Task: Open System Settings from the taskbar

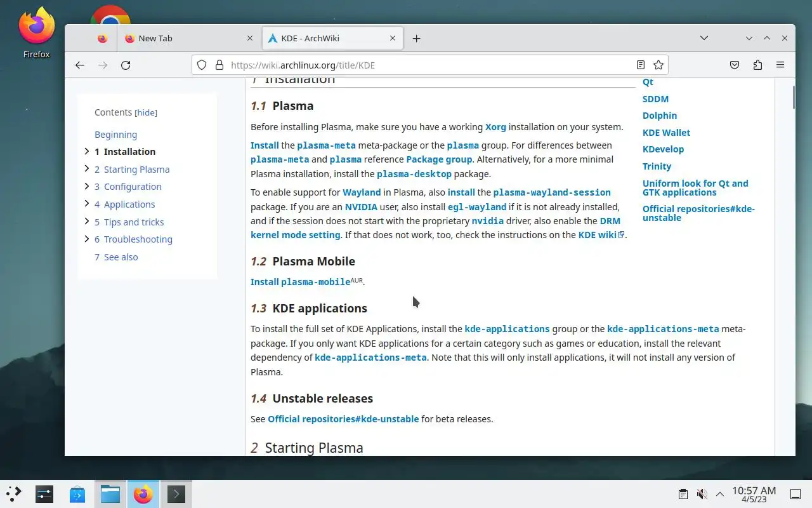Action: click(44, 493)
